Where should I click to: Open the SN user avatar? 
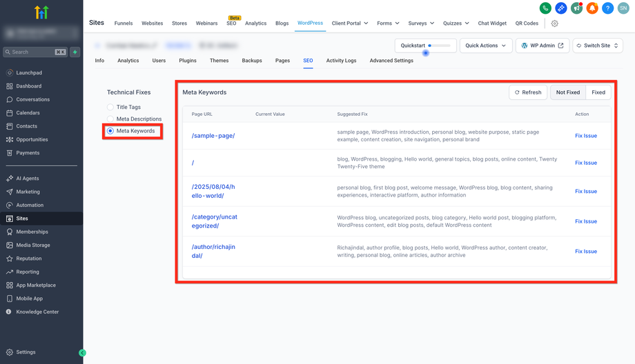(x=623, y=8)
